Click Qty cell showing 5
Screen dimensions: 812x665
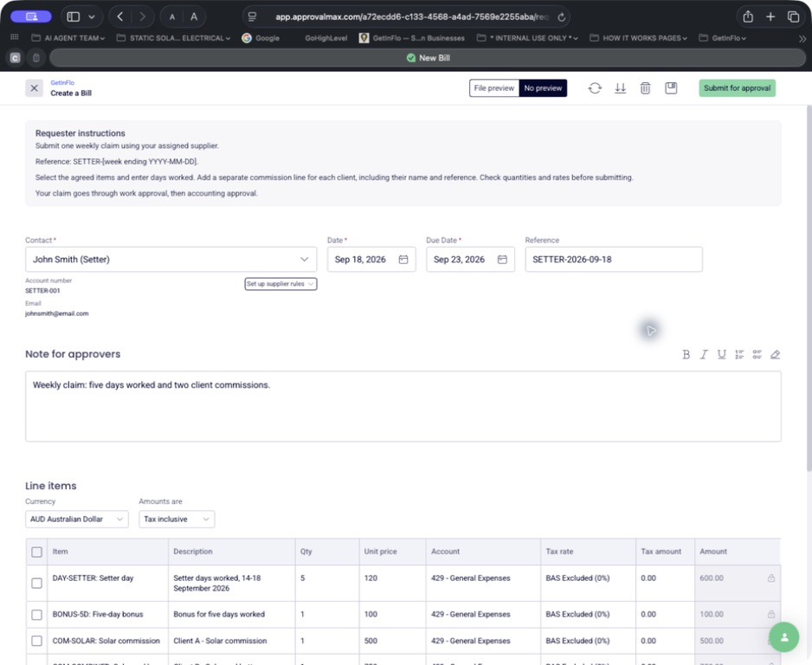click(x=326, y=583)
